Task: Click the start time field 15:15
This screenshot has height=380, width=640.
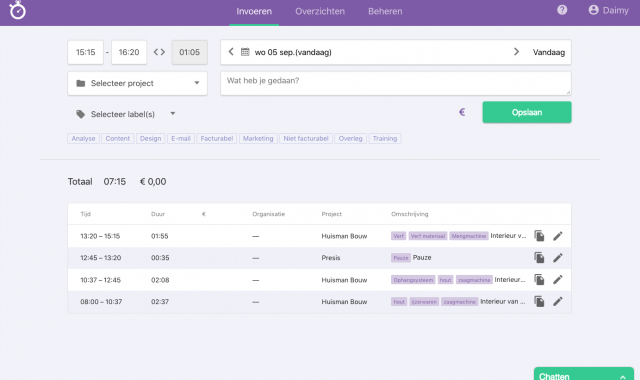Action: 85,52
